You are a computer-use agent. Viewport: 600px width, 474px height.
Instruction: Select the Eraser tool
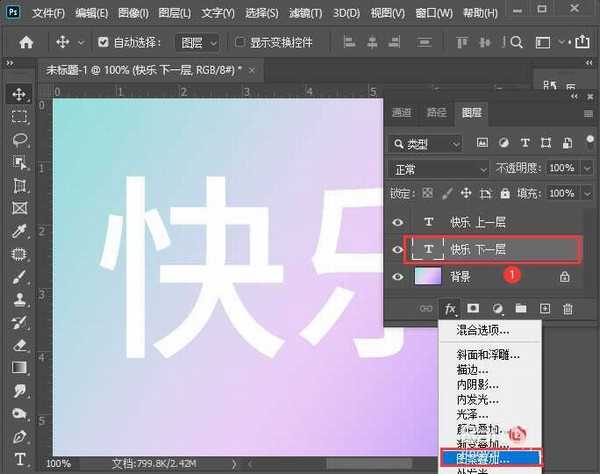coord(19,343)
